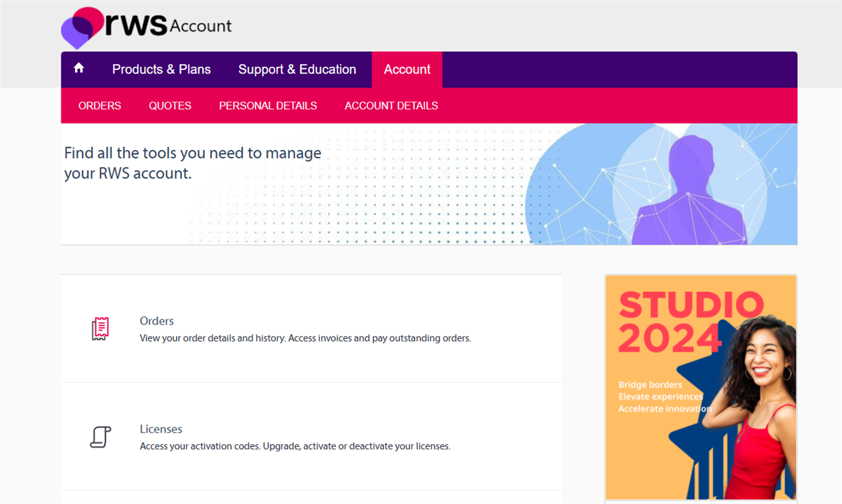Click the Orders heading link
Viewport: 842px width, 504px height.
point(157,321)
